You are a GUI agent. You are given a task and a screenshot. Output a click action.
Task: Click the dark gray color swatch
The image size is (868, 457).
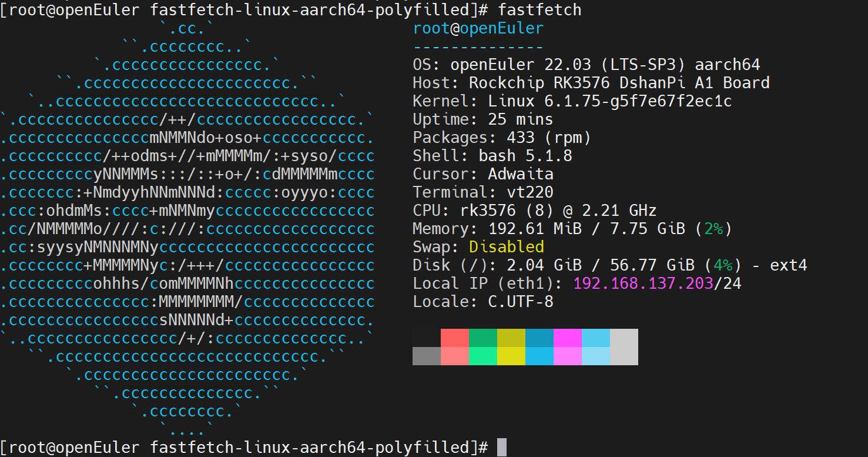(426, 356)
